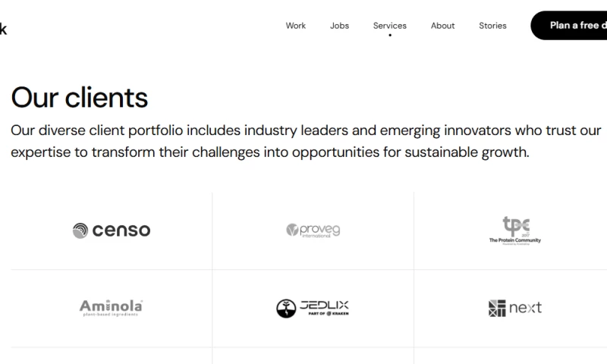Screen dimensions: 607x364
Task: Select the Aminola plant-based ingredients logo
Action: [111, 308]
